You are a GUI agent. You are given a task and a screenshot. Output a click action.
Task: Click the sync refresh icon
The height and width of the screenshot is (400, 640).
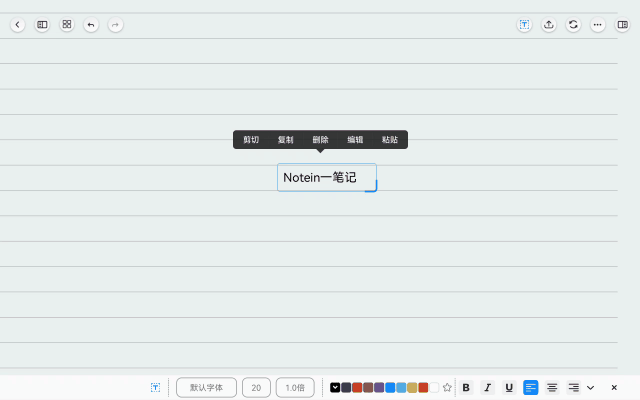(x=573, y=25)
